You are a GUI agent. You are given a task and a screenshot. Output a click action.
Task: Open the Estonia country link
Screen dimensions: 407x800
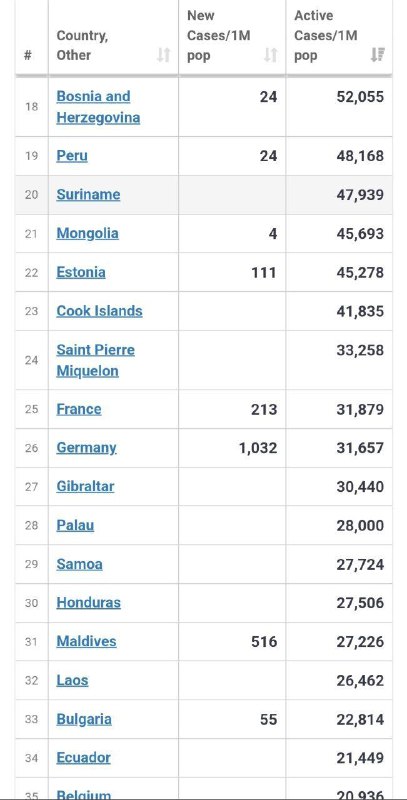click(81, 272)
